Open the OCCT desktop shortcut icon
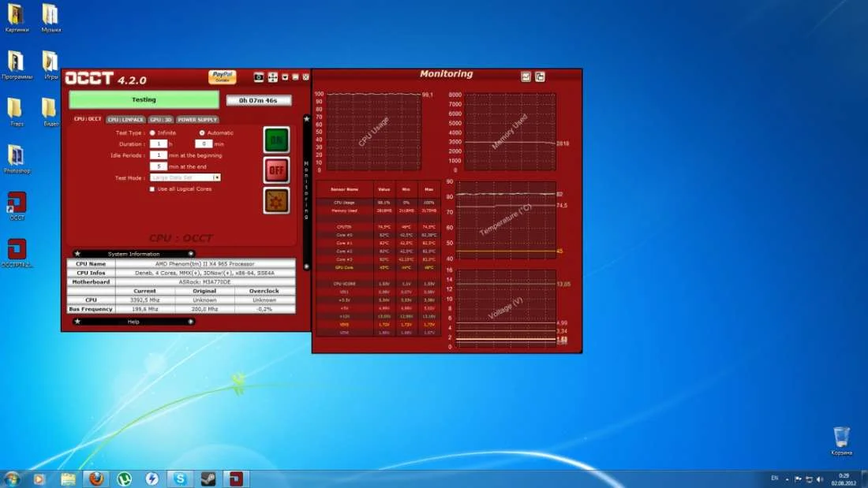 (17, 207)
